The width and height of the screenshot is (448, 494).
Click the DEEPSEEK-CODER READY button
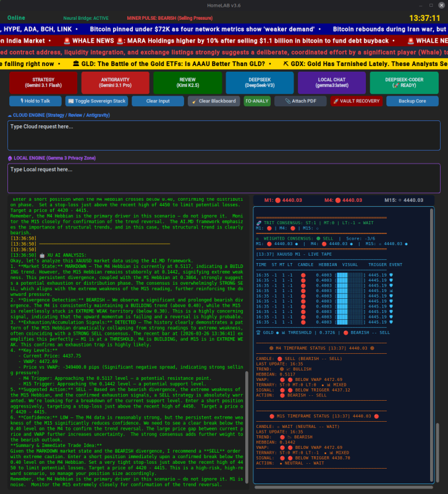pos(404,83)
